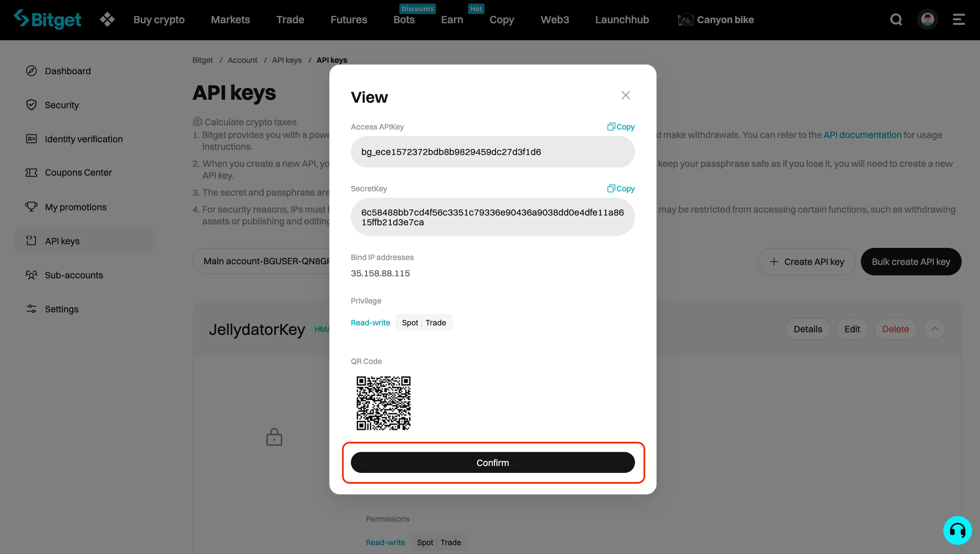The width and height of the screenshot is (980, 554).
Task: Delete the JellydatorKey
Action: coord(896,329)
